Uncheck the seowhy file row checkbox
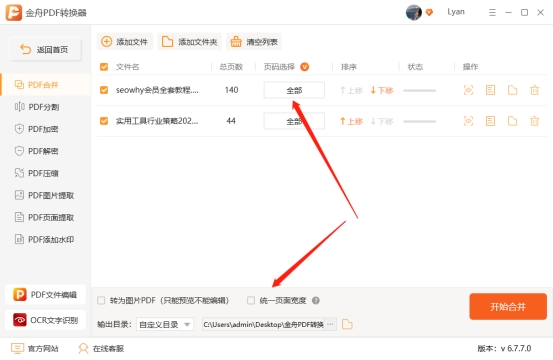 pyautogui.click(x=104, y=90)
